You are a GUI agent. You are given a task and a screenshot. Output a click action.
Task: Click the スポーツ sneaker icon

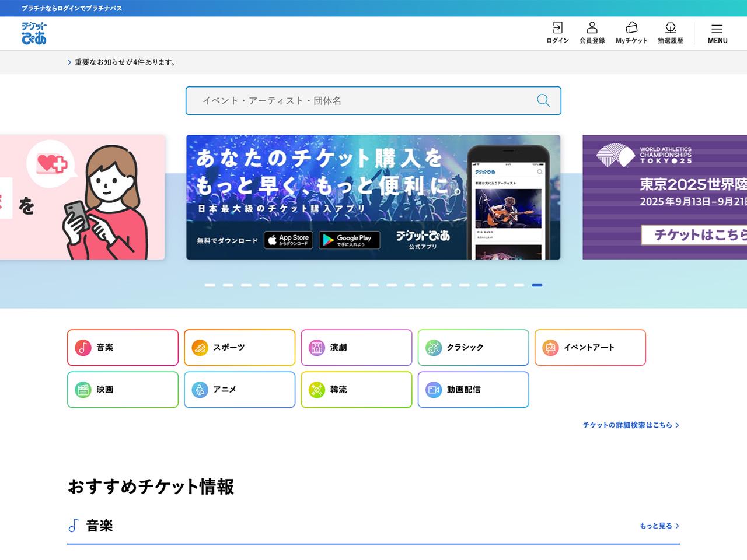[200, 347]
